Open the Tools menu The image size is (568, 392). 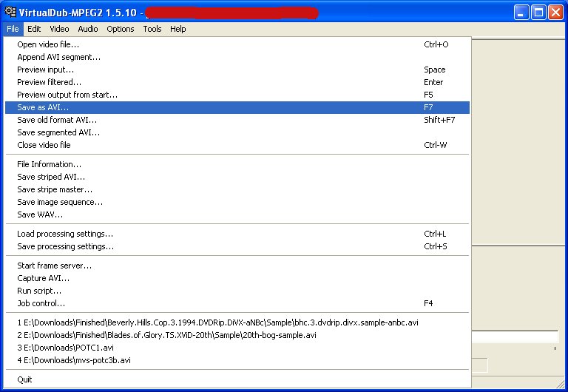[x=152, y=29]
